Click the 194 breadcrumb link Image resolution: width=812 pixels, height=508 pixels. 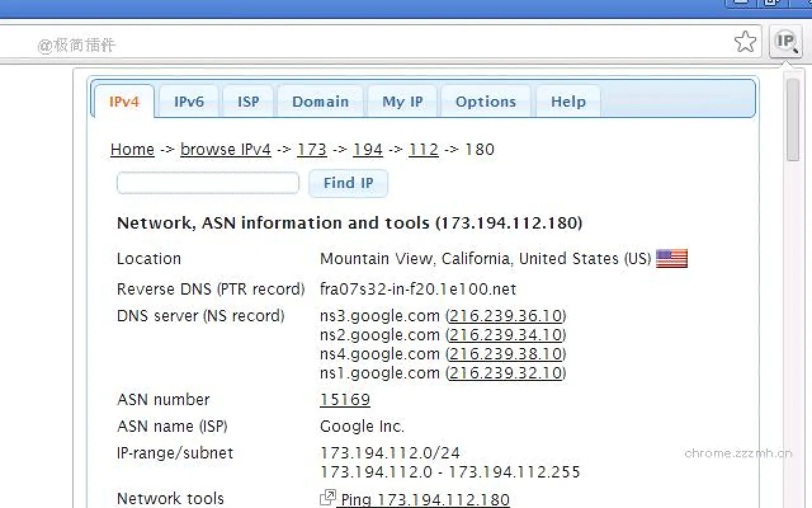pyautogui.click(x=368, y=149)
